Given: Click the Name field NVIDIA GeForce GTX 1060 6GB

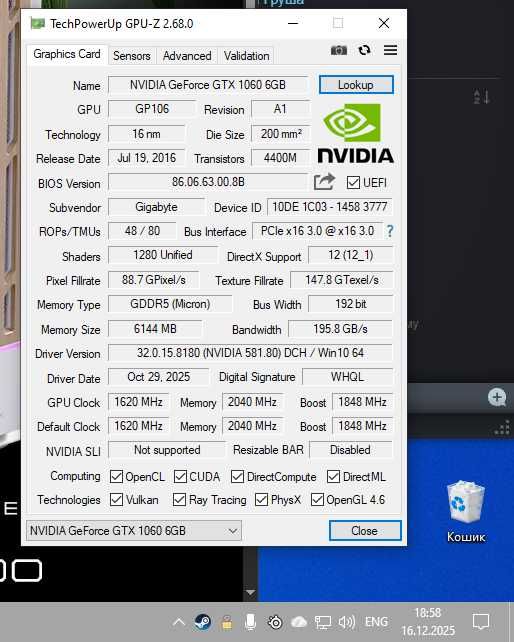Looking at the screenshot, I should 208,85.
